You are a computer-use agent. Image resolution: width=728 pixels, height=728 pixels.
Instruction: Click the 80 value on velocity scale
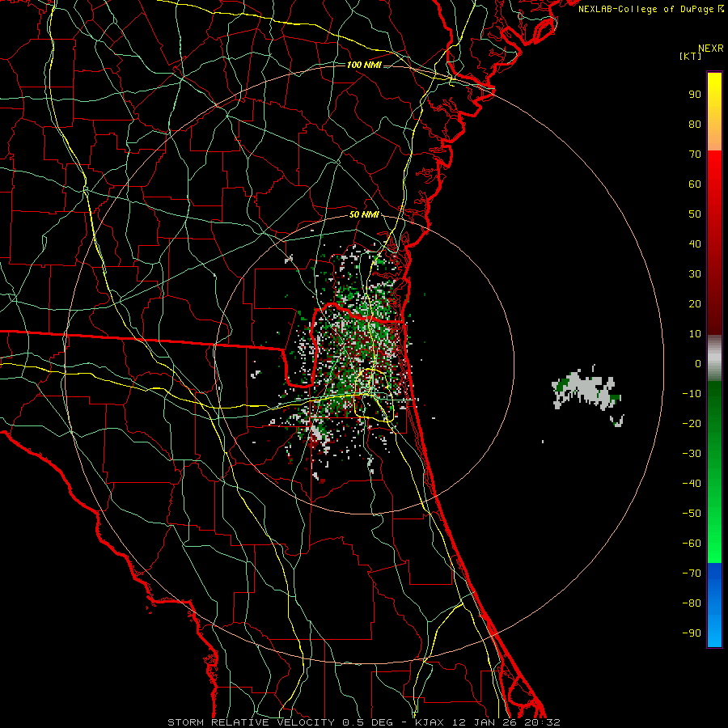(x=695, y=124)
